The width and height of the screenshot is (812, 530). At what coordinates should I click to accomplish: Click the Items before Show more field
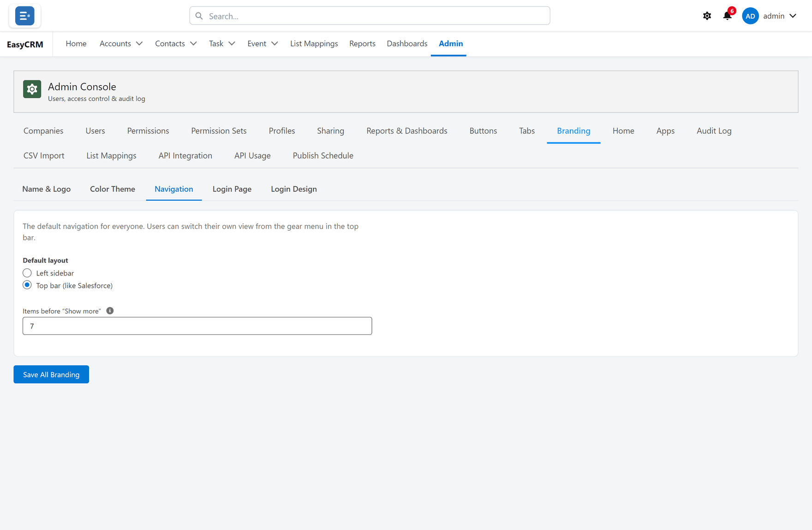[x=197, y=326]
